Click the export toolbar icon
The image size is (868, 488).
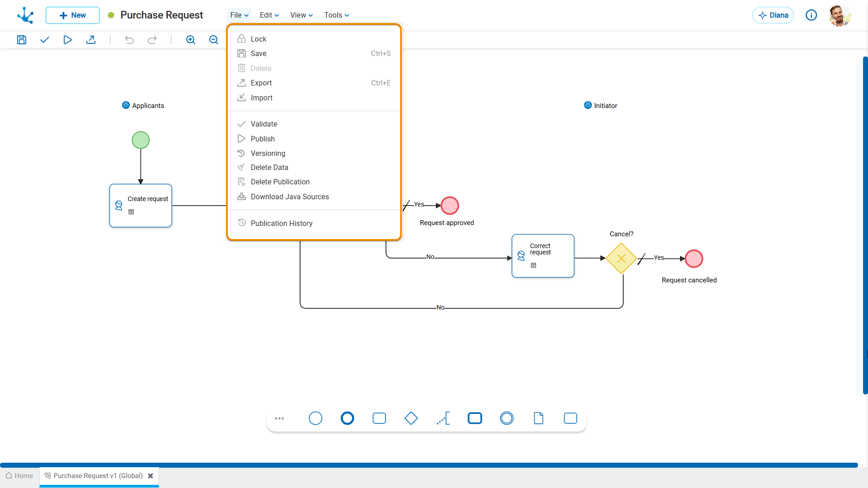91,40
